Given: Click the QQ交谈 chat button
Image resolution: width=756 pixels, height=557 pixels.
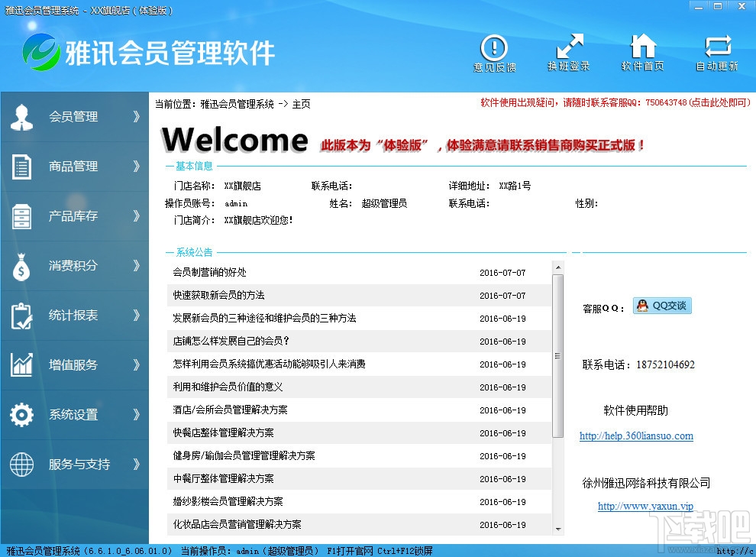Looking at the screenshot, I should [663, 306].
